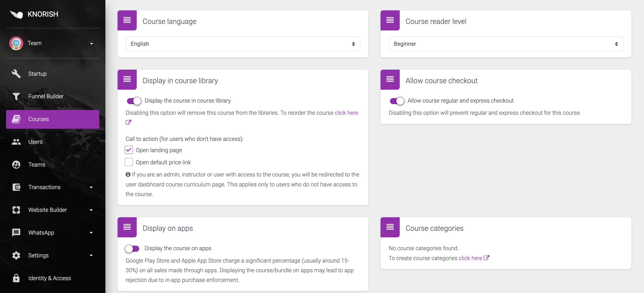This screenshot has width=644, height=293.
Task: Click 'No course categories found.' text
Action: pos(424,248)
